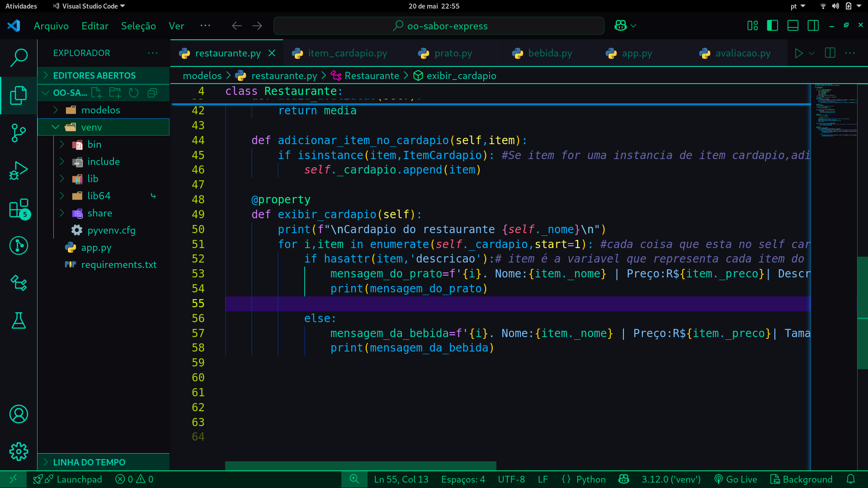The height and width of the screenshot is (488, 868).
Task: Expand the modelos folder
Action: [x=104, y=110]
